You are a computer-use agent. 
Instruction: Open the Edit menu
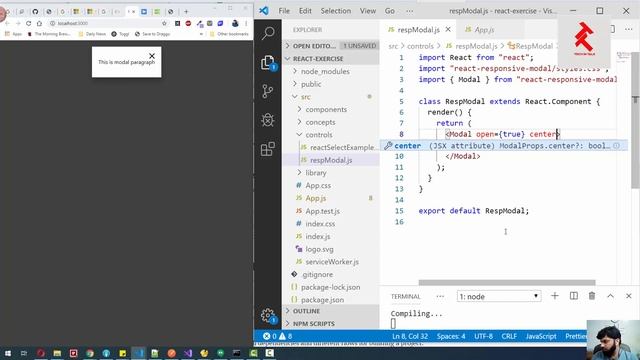pos(305,11)
